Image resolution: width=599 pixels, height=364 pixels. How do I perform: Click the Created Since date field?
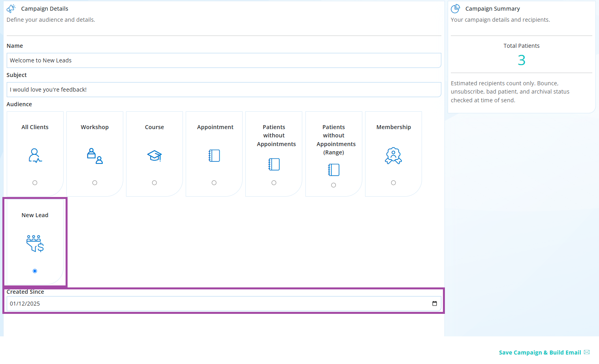click(224, 304)
